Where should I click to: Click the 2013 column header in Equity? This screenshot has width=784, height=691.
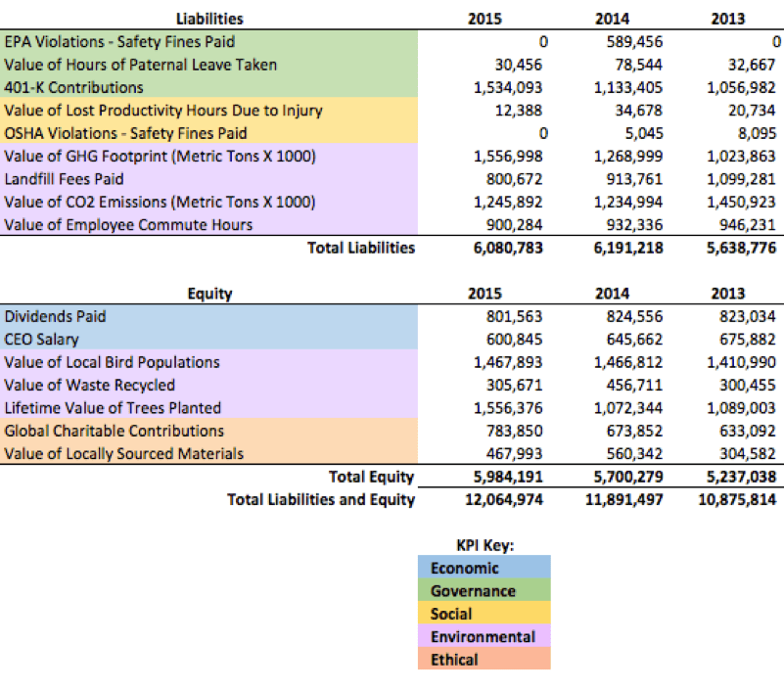(x=727, y=294)
